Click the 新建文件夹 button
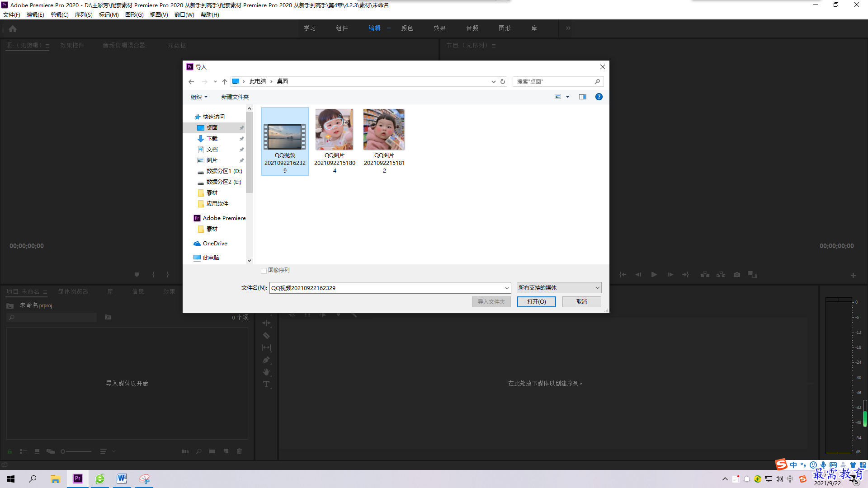The image size is (868, 488). 235,97
